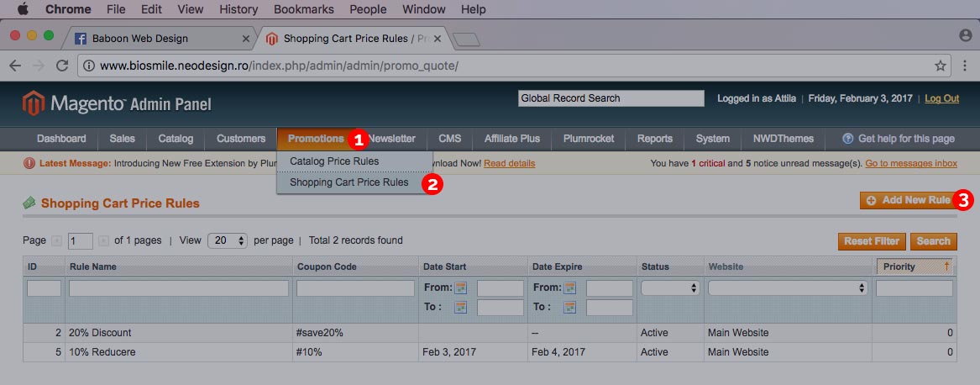Bookmark this page with the star icon

pos(940,66)
